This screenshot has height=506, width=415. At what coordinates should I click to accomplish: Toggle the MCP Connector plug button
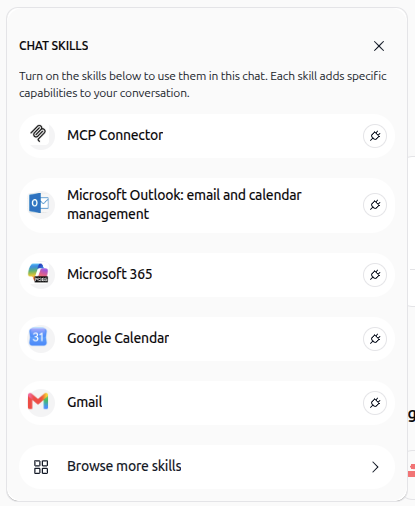tap(375, 136)
